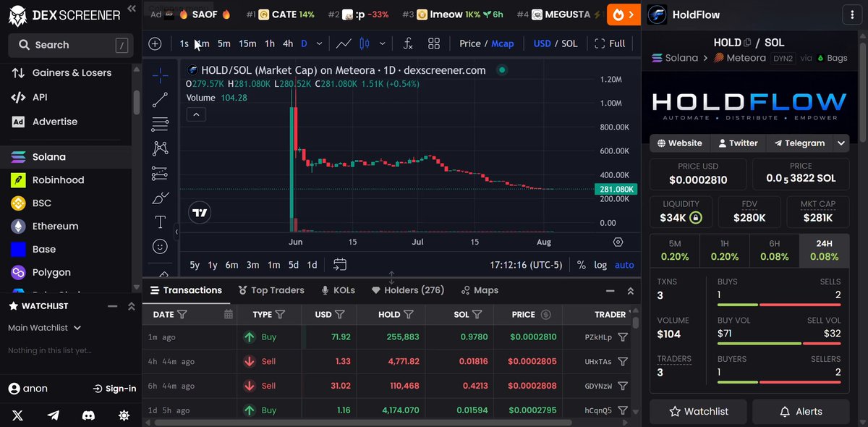Collapse the indicator legend on chart

pyautogui.click(x=196, y=114)
